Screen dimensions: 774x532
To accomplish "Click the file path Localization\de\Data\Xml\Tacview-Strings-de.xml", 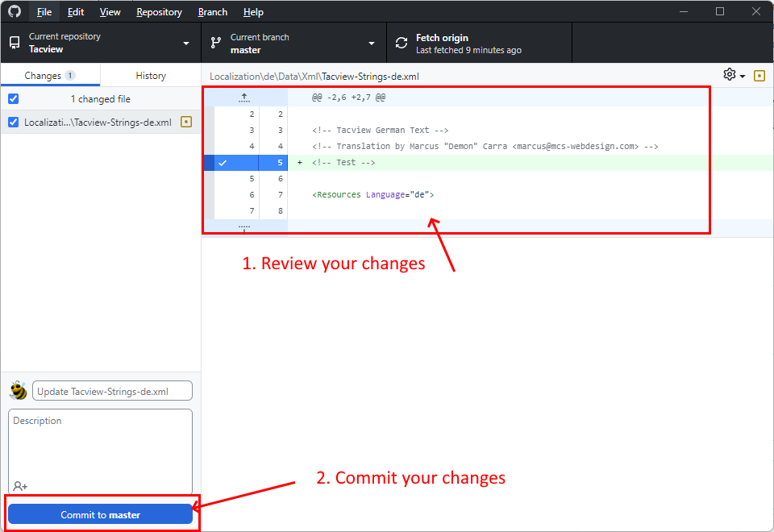I will coord(314,77).
